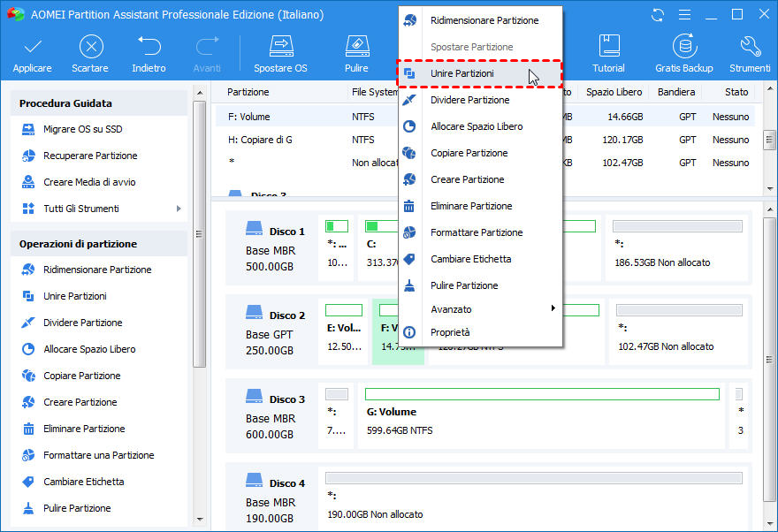Choose Dividere Partizione from context menu
778x532 pixels.
point(480,100)
